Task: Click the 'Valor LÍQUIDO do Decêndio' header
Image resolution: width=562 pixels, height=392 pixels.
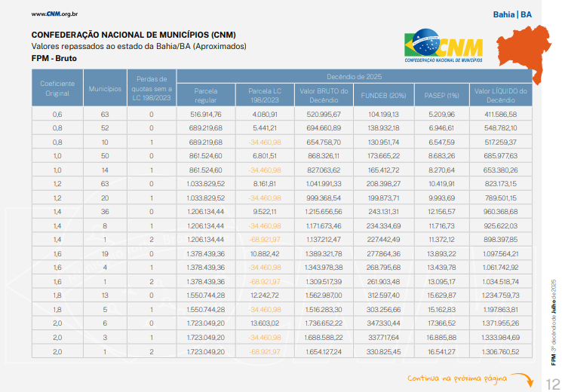Action: point(501,95)
